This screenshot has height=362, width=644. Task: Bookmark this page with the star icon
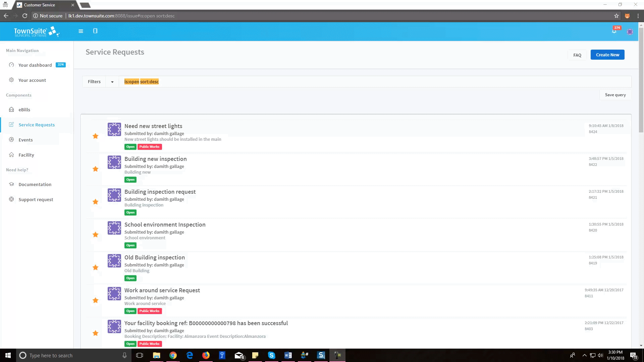tap(616, 16)
